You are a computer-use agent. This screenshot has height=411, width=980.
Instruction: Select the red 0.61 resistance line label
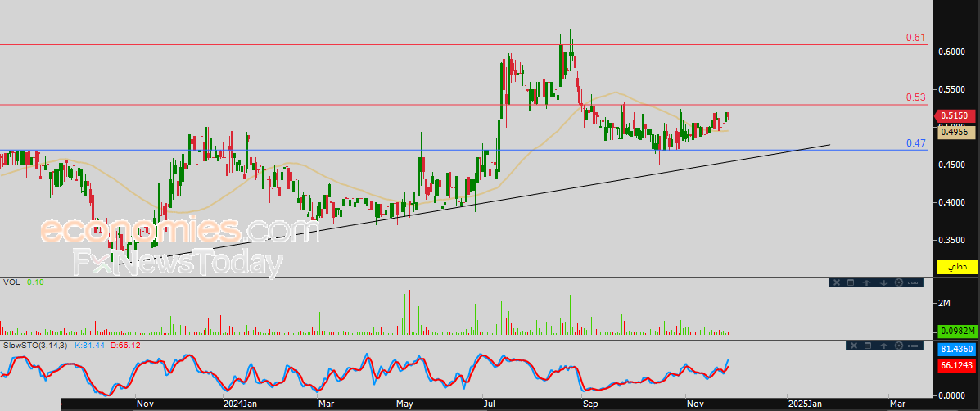(x=915, y=38)
